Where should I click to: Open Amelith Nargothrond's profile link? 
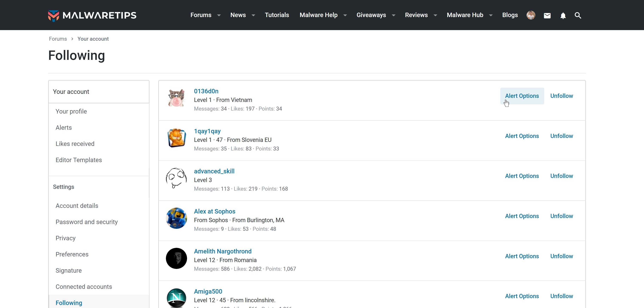tap(222, 251)
